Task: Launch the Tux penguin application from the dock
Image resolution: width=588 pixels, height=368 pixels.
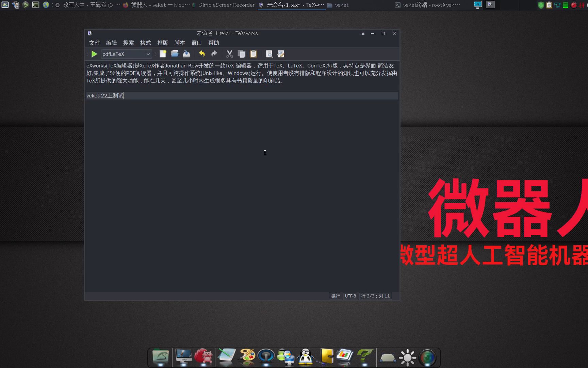Action: [x=306, y=357]
